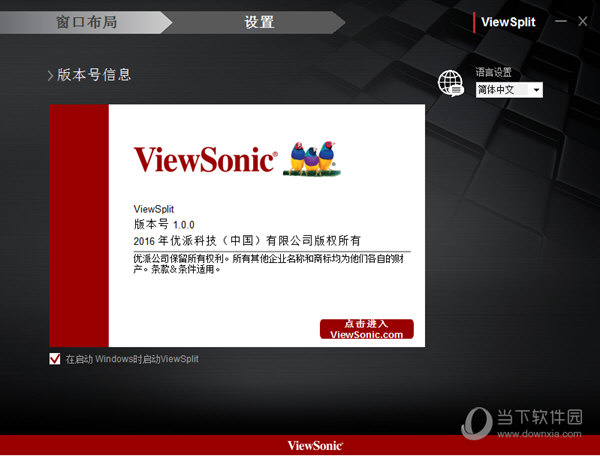
Task: Click the ViewSonic logo in bottom red bar
Action: click(315, 446)
